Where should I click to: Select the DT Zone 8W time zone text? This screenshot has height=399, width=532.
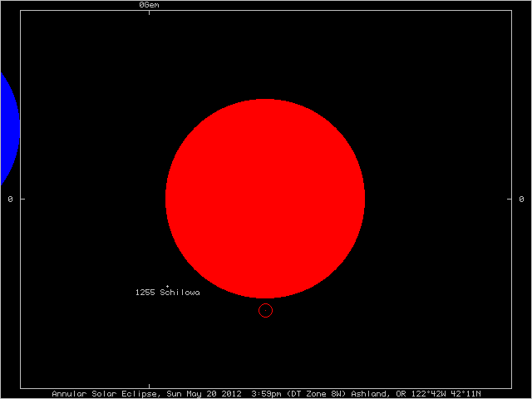pos(316,393)
